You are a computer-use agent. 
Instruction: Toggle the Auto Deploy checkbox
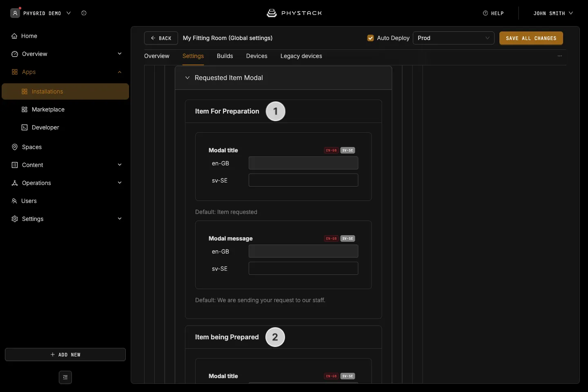tap(371, 38)
